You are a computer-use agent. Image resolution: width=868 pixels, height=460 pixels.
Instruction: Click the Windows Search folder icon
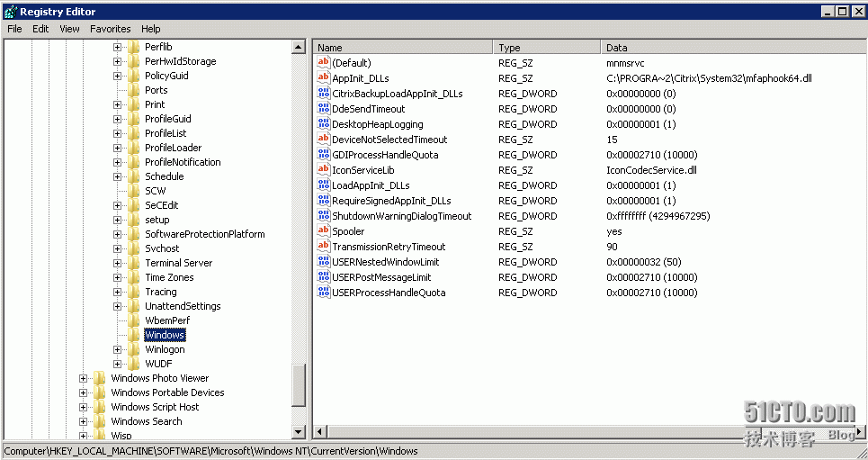click(100, 421)
